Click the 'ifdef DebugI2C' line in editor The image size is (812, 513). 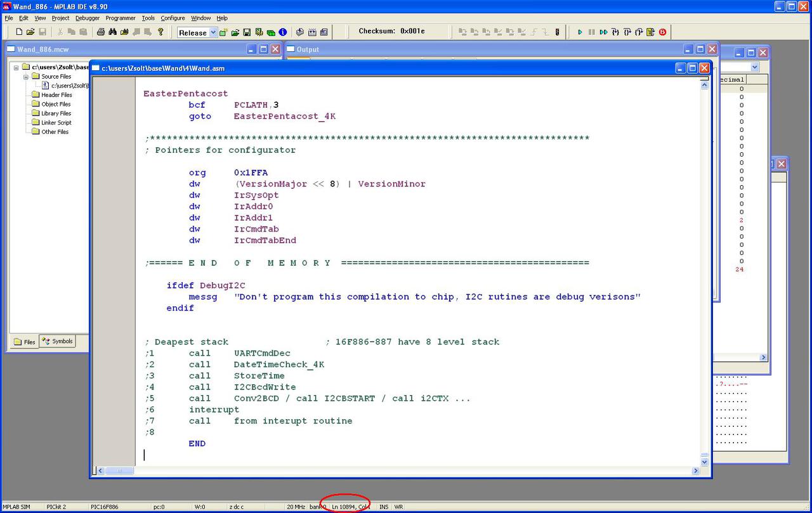[206, 285]
